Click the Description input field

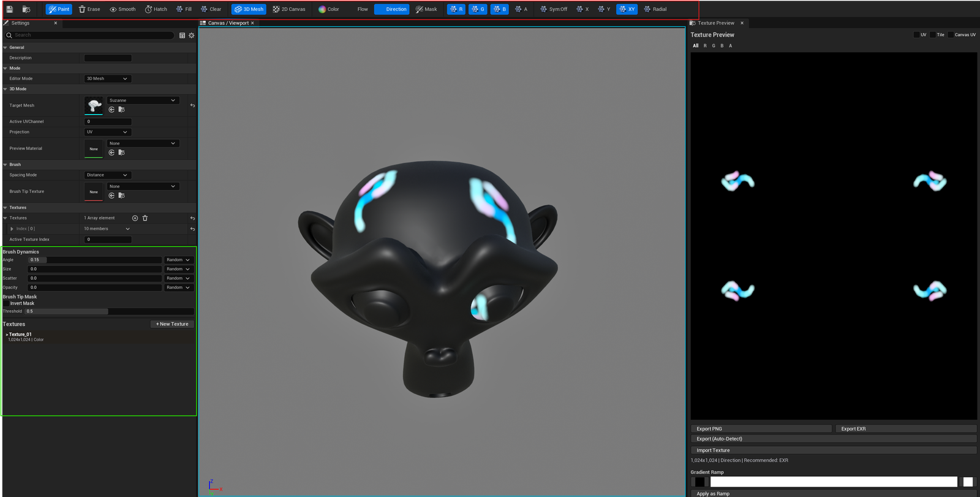108,58
